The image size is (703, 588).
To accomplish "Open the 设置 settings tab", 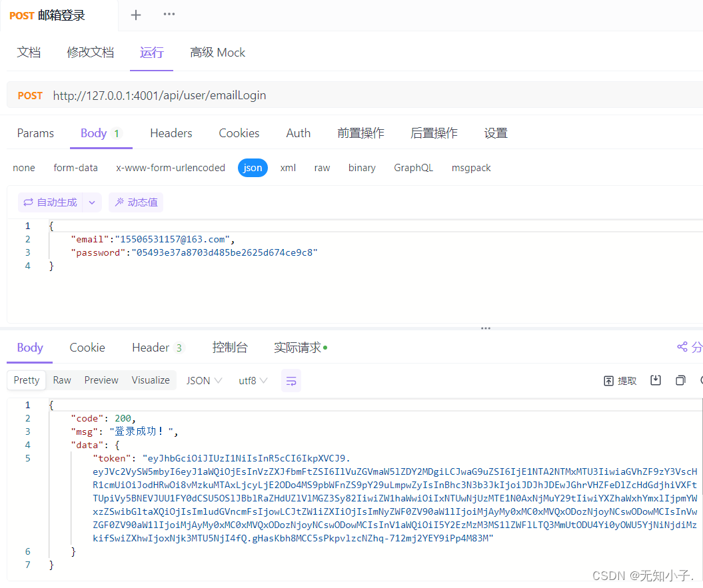I will [x=495, y=133].
